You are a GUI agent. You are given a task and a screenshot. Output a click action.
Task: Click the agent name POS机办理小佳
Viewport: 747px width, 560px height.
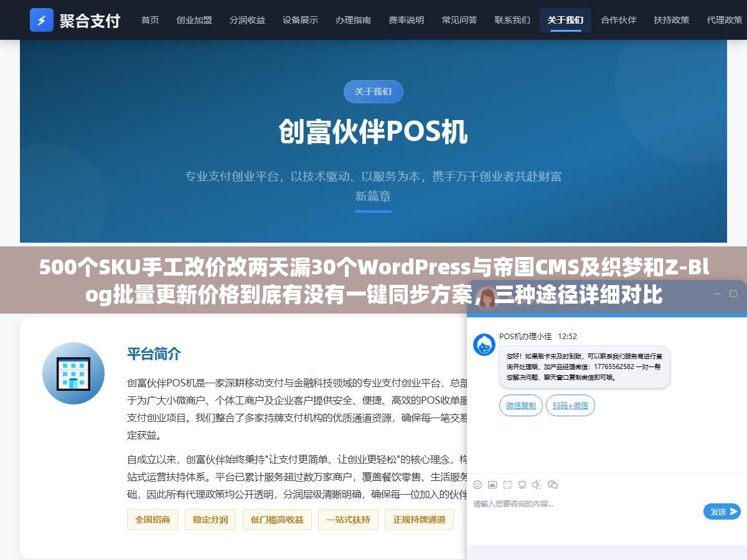tap(525, 337)
